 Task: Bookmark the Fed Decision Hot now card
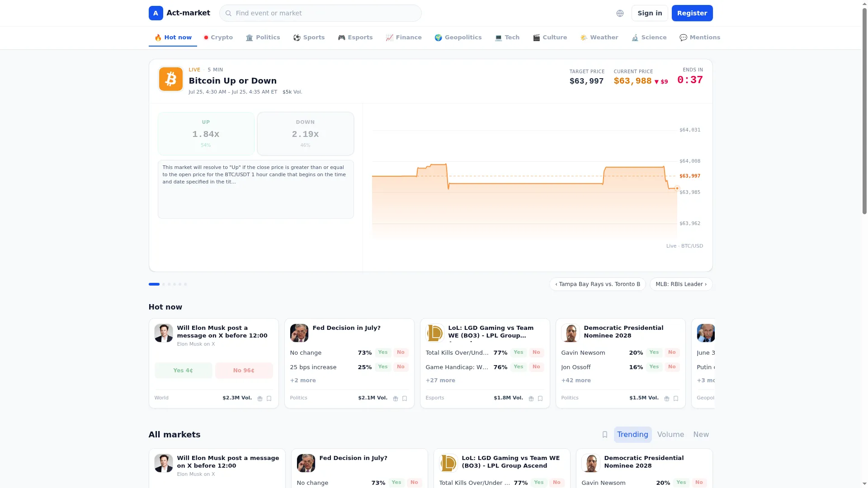(x=405, y=399)
